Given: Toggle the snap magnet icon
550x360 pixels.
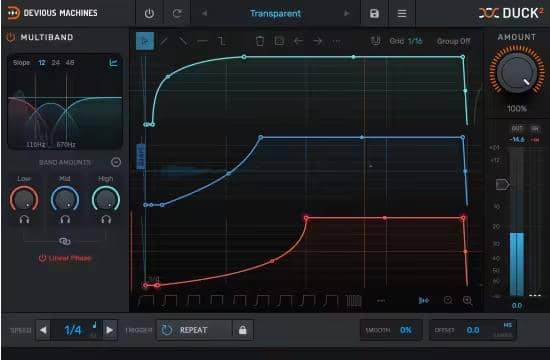Looking at the screenshot, I should coord(375,41).
